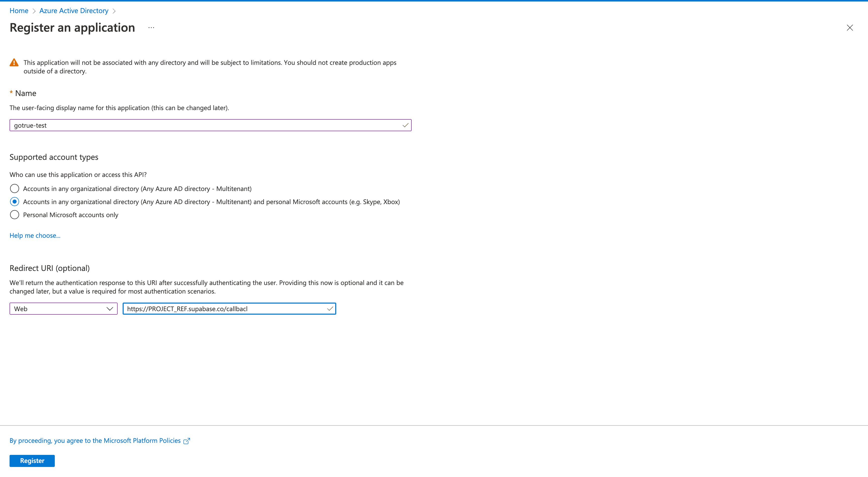Viewport: 868px width, 477px height.
Task: Open the Help me choose link
Action: coord(35,235)
